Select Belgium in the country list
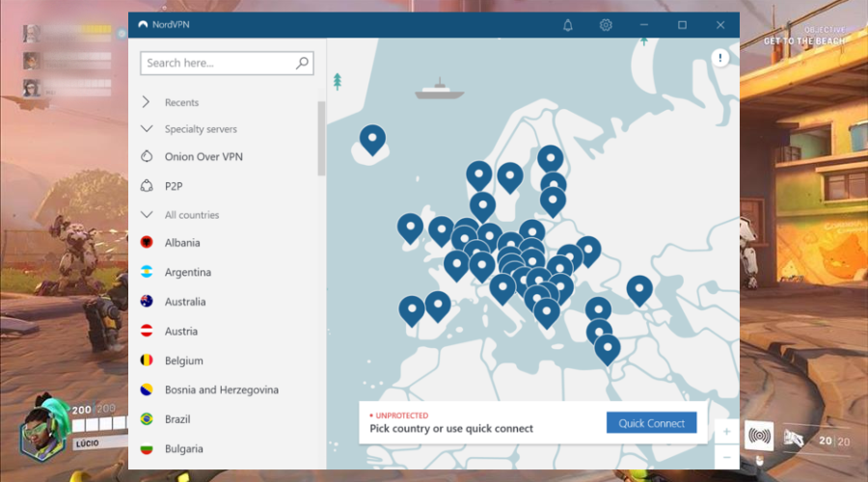Screen dimensions: 868x482 (x=183, y=361)
